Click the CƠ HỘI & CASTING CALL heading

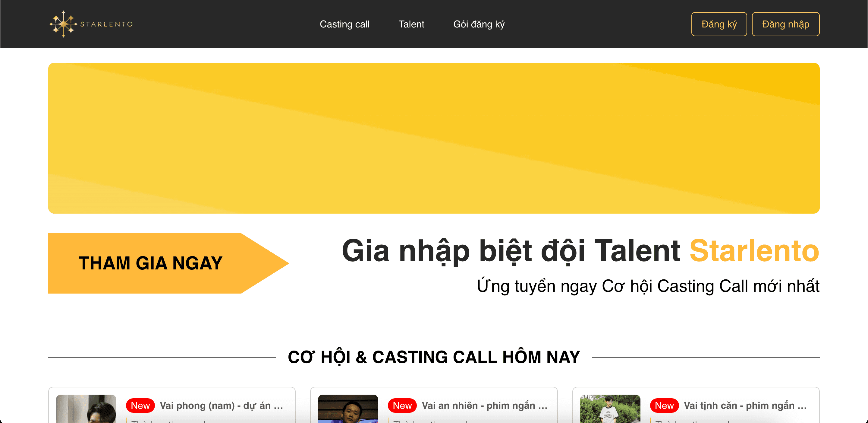[434, 357]
